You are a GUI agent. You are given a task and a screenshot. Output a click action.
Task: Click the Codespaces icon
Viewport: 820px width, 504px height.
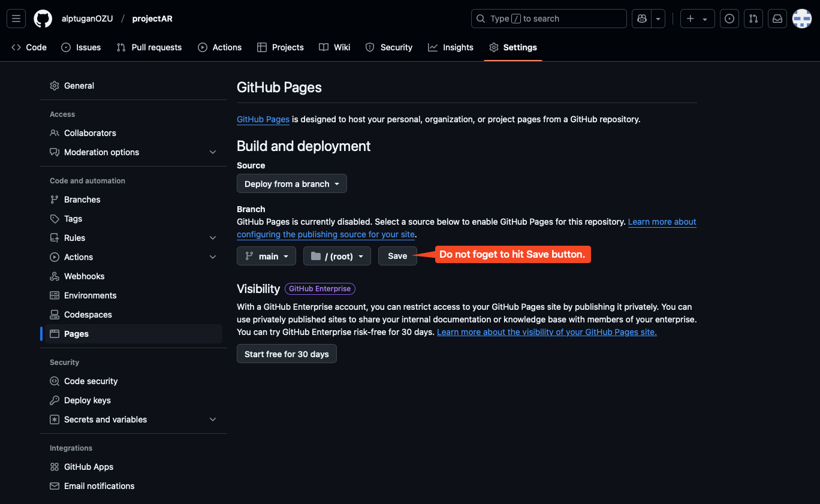point(55,315)
